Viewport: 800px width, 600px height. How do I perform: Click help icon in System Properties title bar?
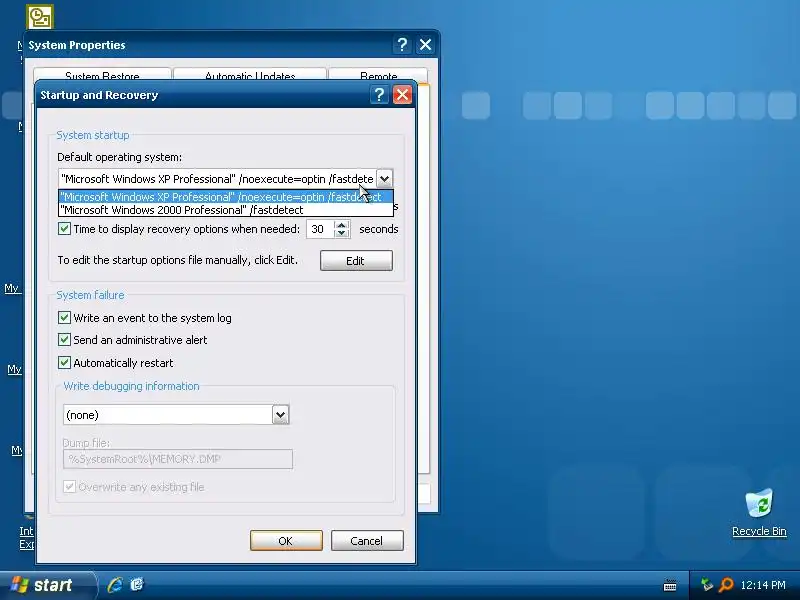(402, 45)
